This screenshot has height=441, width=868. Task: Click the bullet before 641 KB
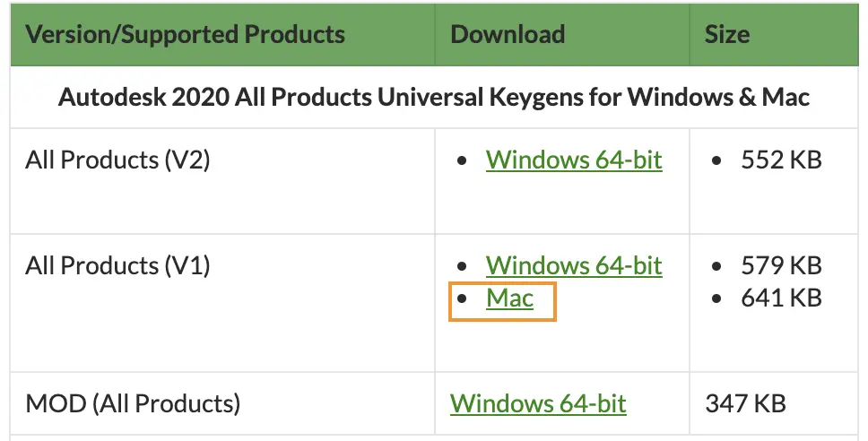pos(716,299)
